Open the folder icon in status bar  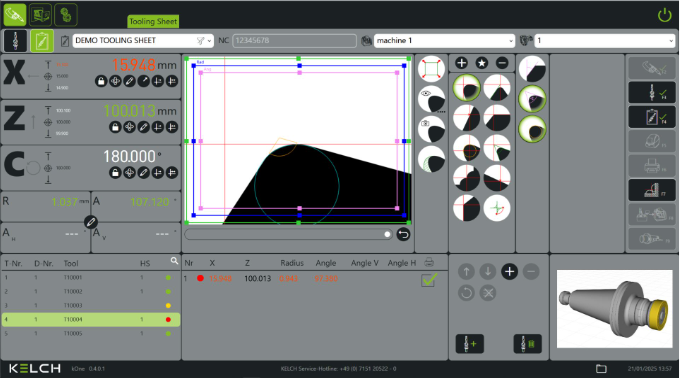601,369
